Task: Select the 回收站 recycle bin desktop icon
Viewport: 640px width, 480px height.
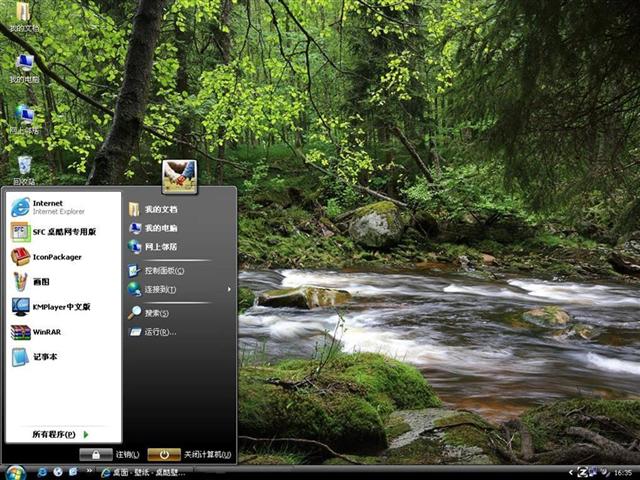Action: 24,170
